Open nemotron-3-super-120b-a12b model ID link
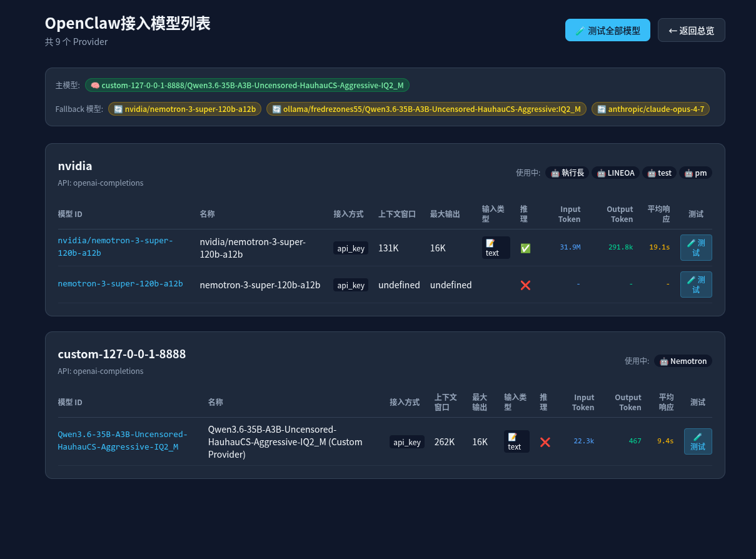This screenshot has width=756, height=559. 120,283
